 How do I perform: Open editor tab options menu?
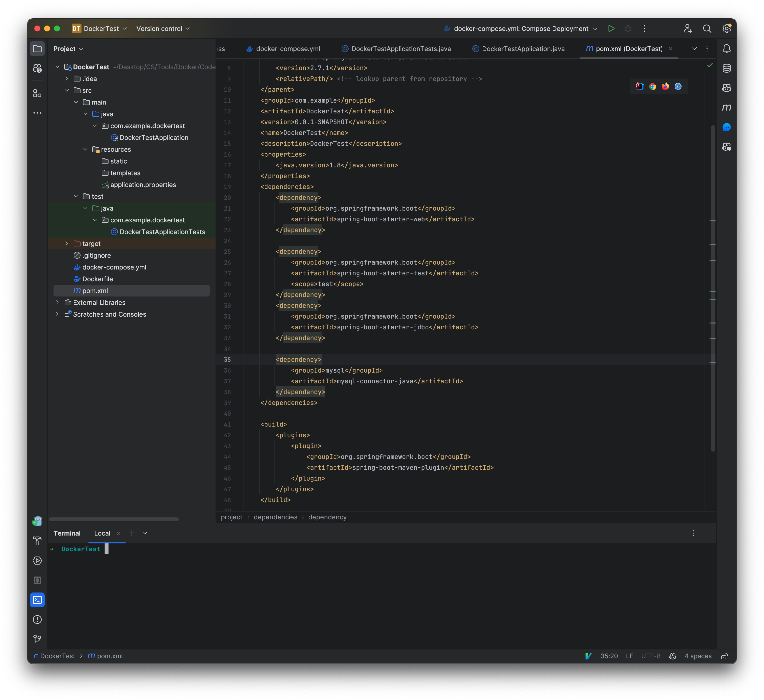[x=707, y=49]
